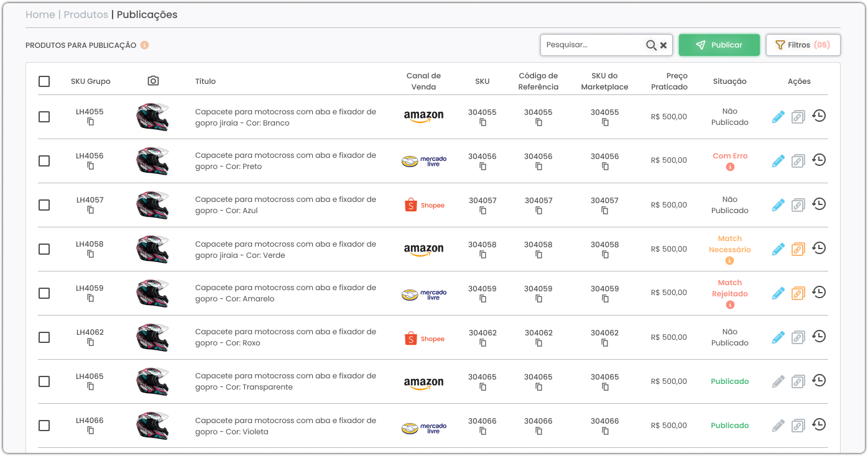Click the Pesquisar search input field
This screenshot has width=868, height=456.
point(591,45)
